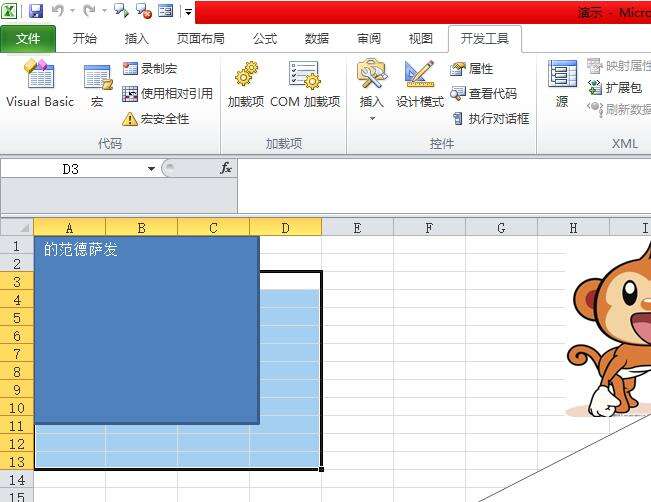
Task: Select column C header
Action: pyautogui.click(x=213, y=228)
